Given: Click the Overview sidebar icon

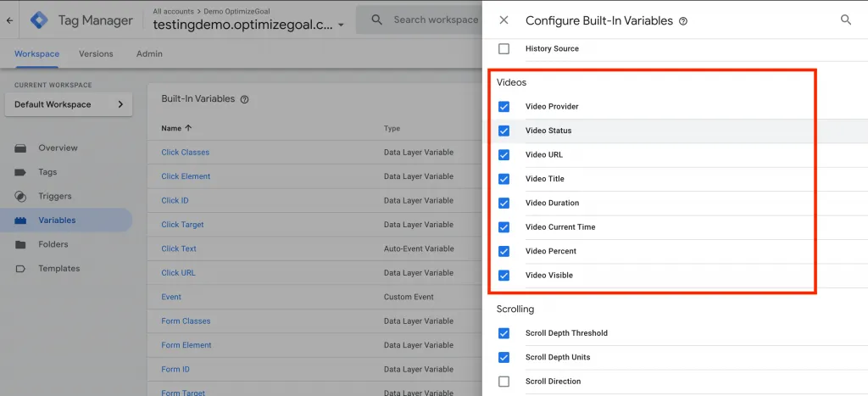Looking at the screenshot, I should click(20, 148).
